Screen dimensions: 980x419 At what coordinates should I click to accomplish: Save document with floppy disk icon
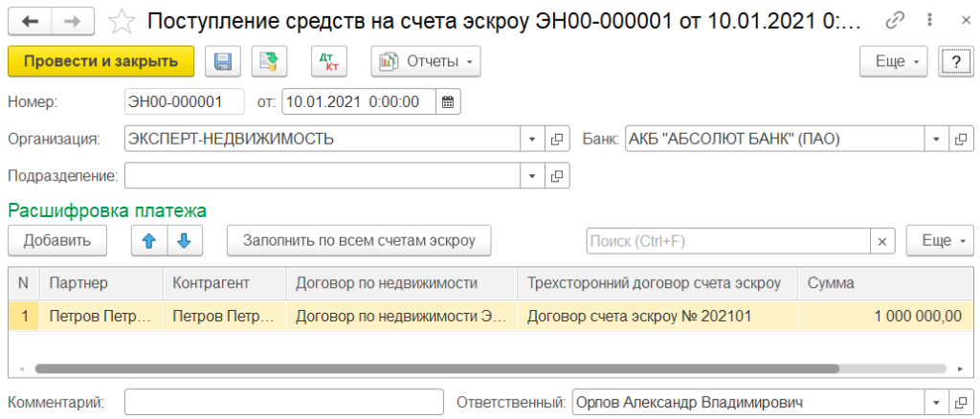point(222,62)
